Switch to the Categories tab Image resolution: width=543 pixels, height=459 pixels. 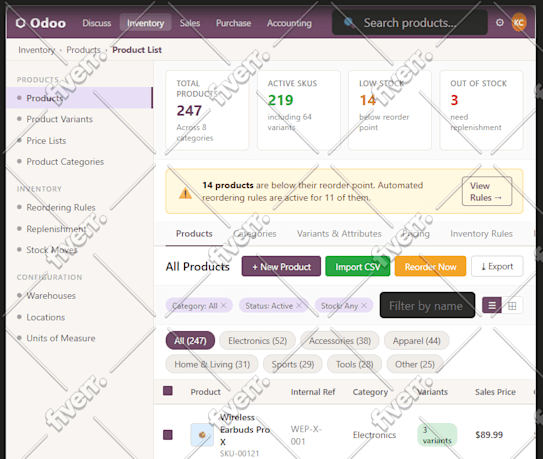point(255,234)
